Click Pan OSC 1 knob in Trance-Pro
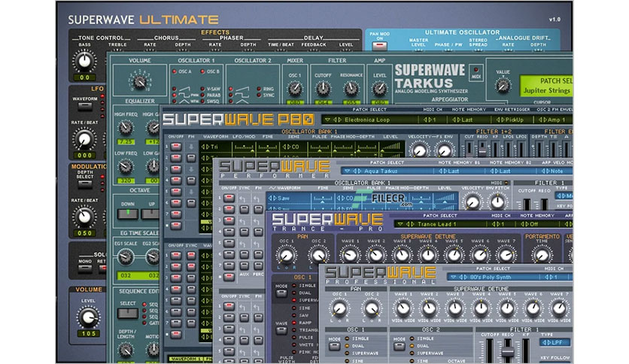The height and width of the screenshot is (364, 629). 286,255
